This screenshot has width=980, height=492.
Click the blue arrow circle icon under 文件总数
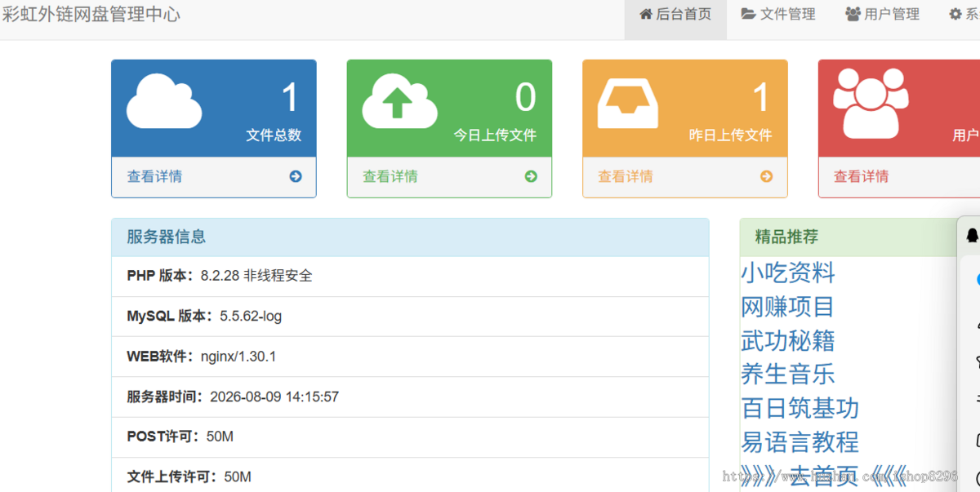pyautogui.click(x=296, y=176)
